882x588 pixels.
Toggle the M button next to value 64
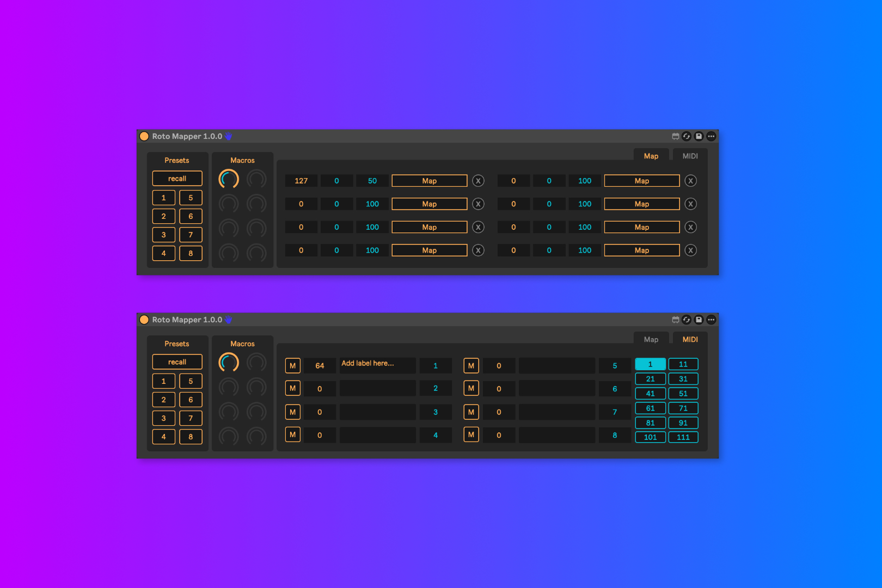coord(292,366)
